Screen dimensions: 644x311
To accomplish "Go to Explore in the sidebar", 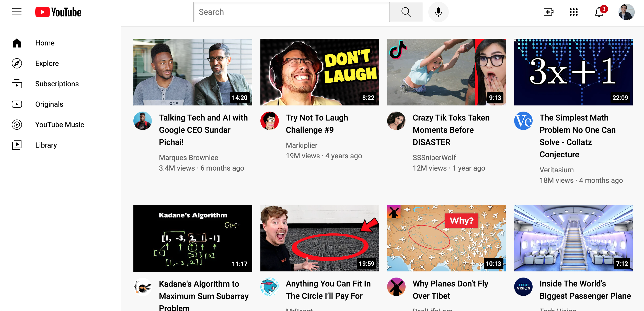I will [47, 63].
